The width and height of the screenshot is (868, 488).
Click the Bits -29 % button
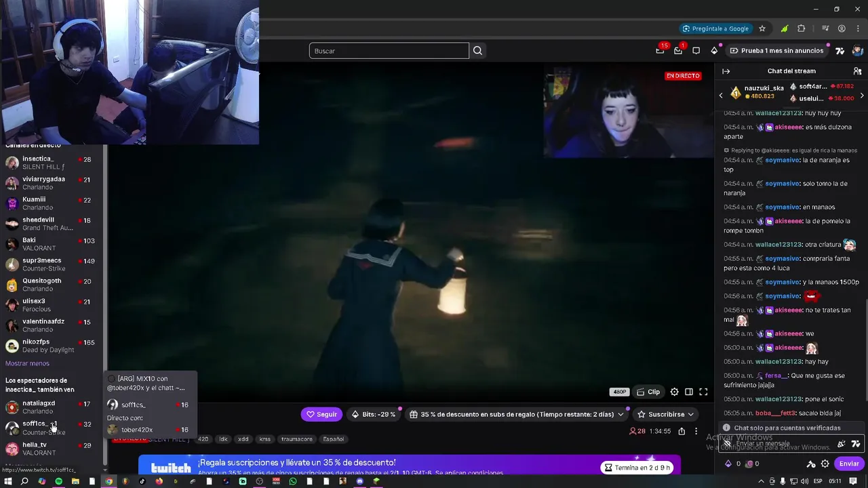373,414
